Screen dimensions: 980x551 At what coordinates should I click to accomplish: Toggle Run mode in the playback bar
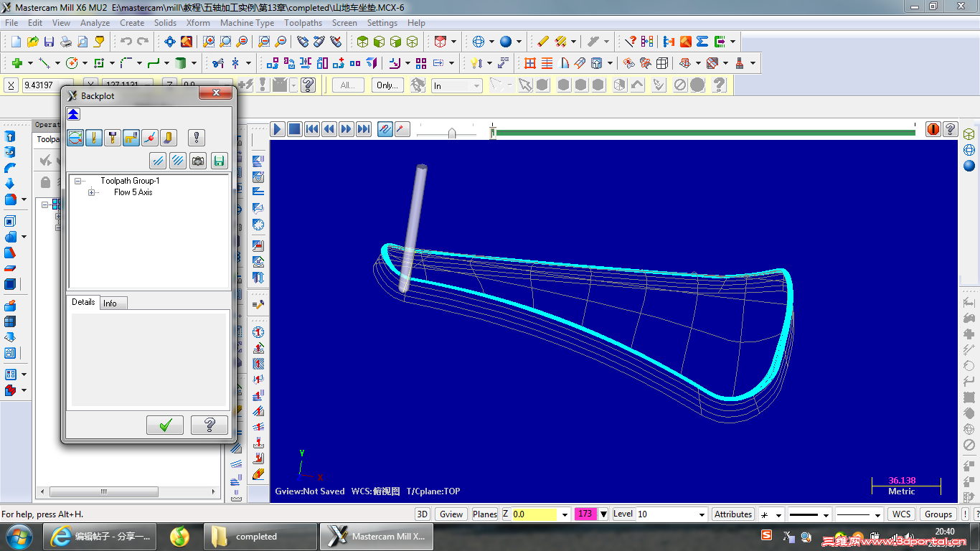click(402, 129)
